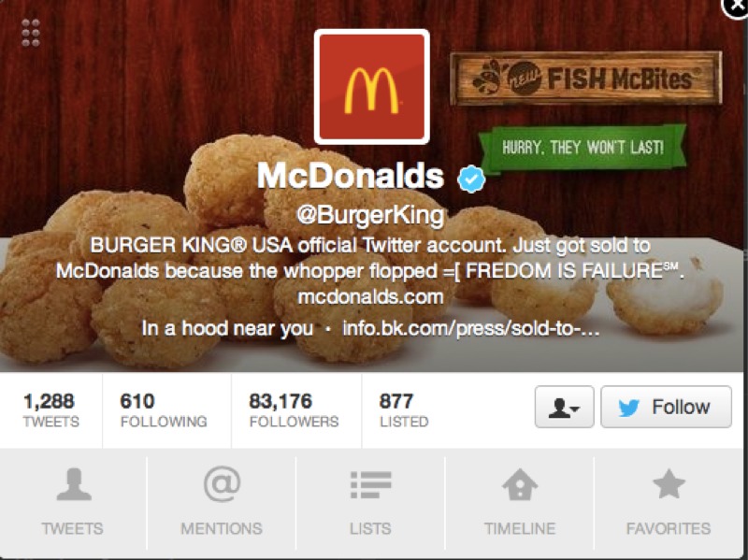Open the user actions dropdown button
Viewport: 748px width, 560px height.
click(565, 407)
